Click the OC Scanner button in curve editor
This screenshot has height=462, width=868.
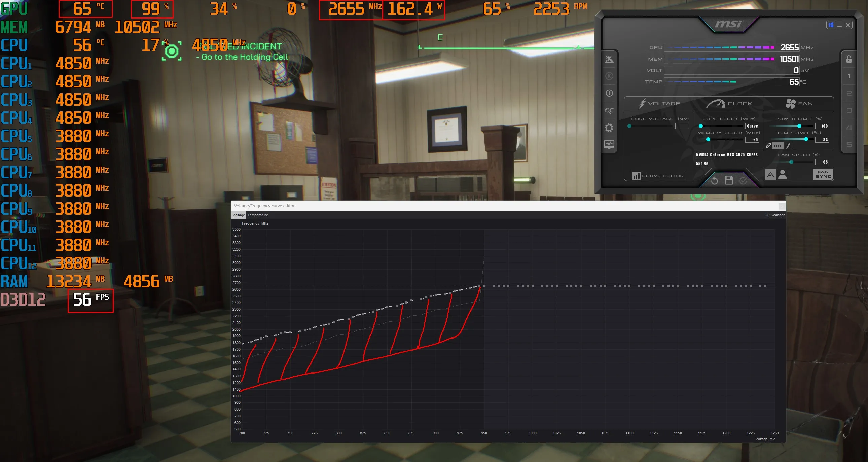click(774, 215)
